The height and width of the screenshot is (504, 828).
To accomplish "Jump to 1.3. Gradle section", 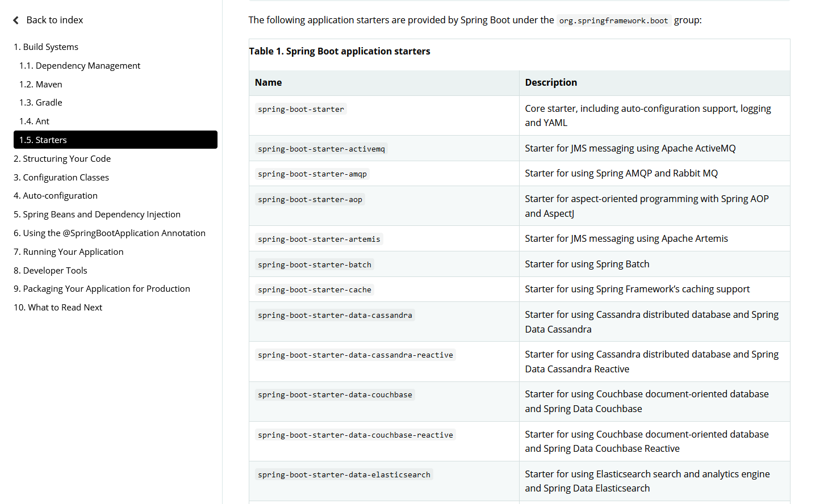I will [x=41, y=103].
